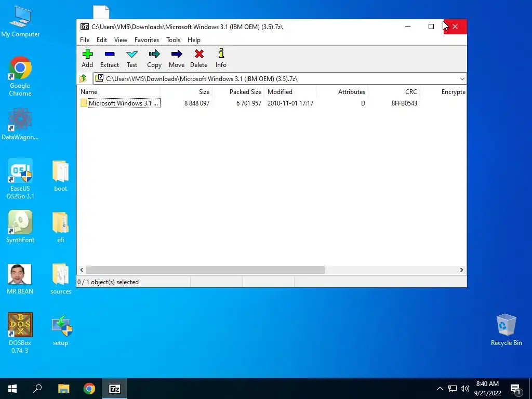Viewport: 532px width, 399px height.
Task: Select the efi folder on desktop
Action: (61, 228)
